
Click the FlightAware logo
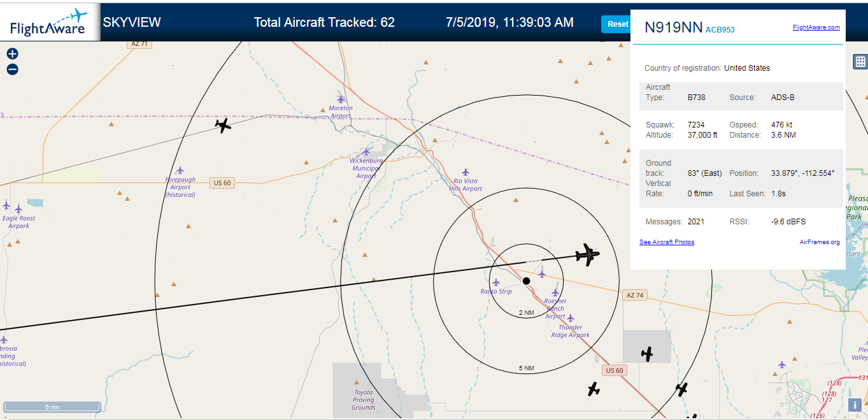(48, 22)
